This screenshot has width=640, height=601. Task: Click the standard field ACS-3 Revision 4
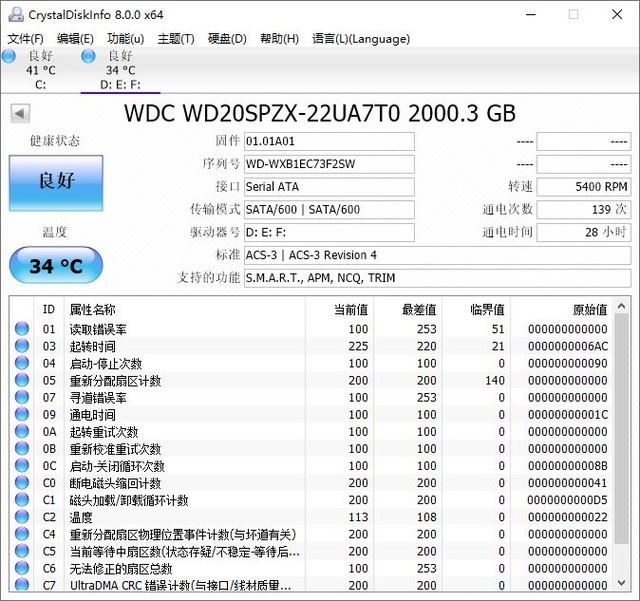438,256
